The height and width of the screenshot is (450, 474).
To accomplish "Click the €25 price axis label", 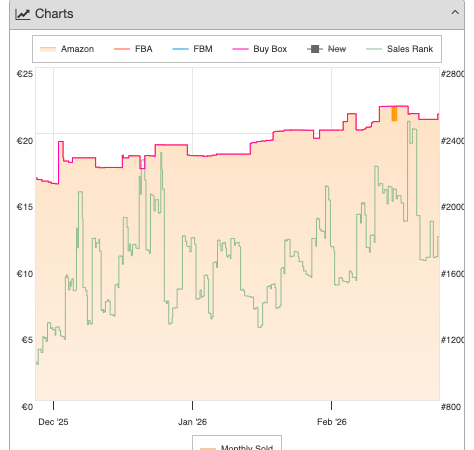I will 25,74.
